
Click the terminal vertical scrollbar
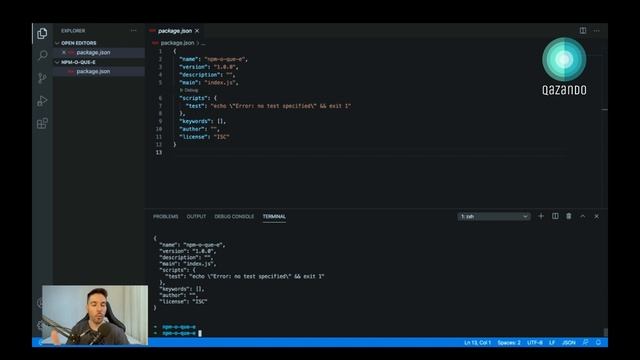tap(605, 332)
